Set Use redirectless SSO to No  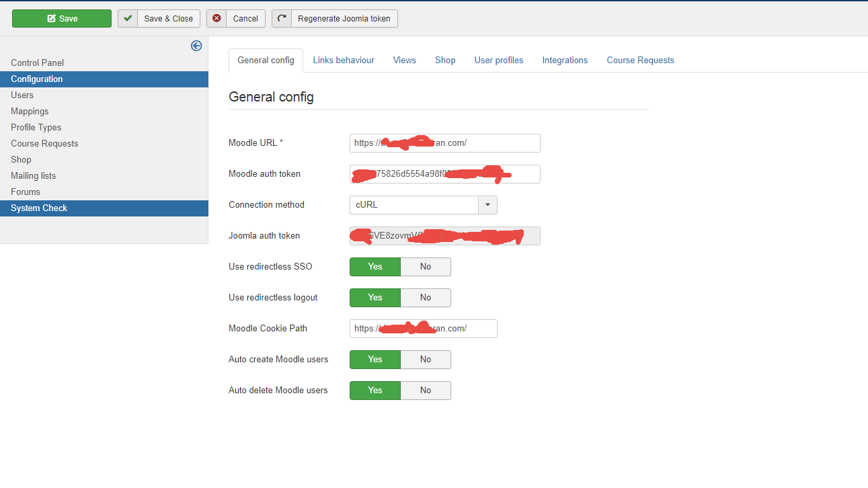click(x=426, y=267)
